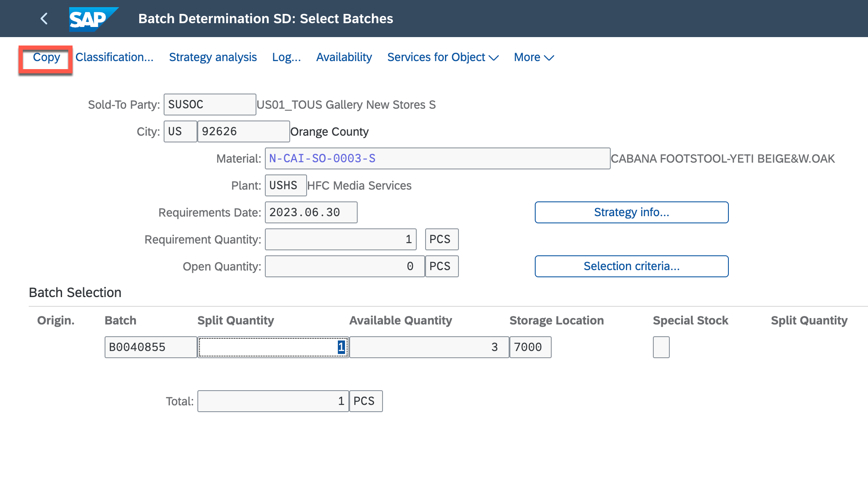Click Availability in the toolbar
The image size is (868, 477).
344,57
